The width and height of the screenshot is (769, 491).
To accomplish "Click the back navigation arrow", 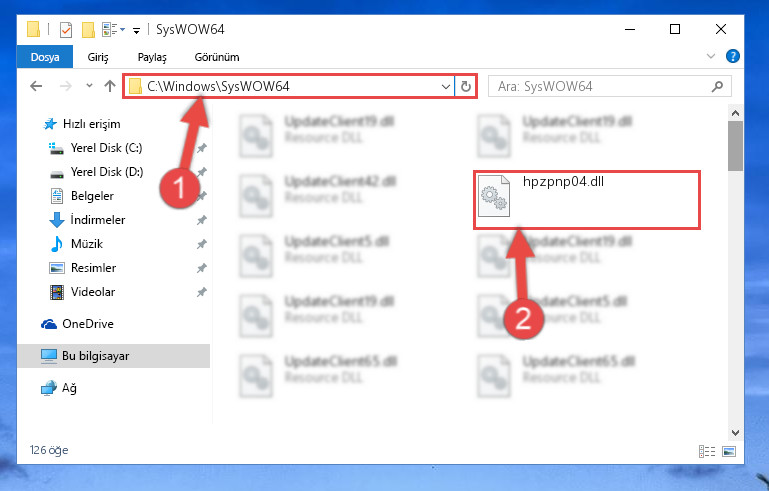I will 36,86.
